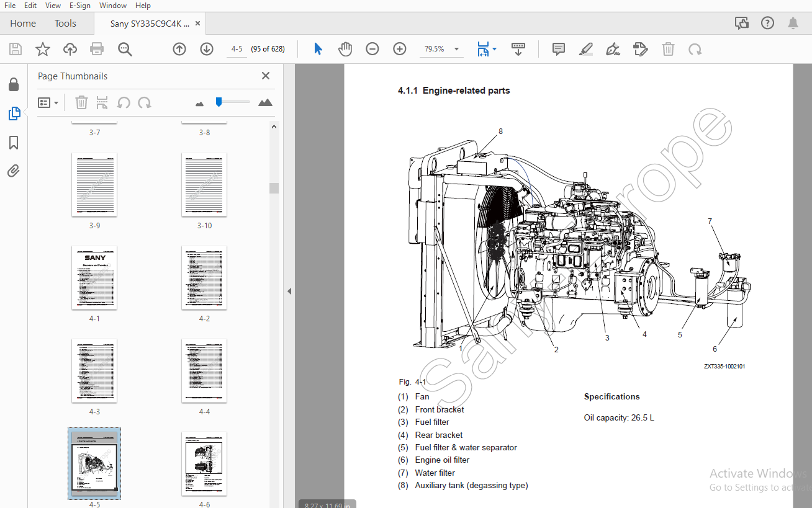Click the delete trash icon in main toolbar

(668, 49)
